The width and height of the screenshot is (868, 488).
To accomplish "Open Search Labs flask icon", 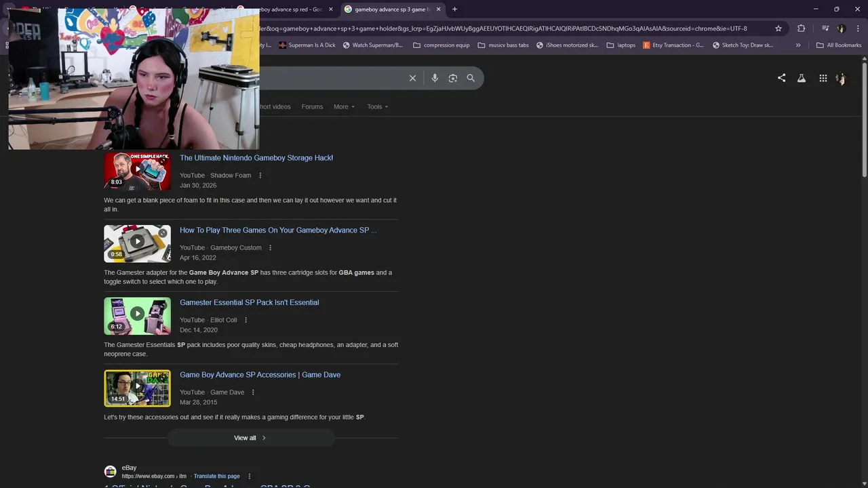I will point(802,78).
